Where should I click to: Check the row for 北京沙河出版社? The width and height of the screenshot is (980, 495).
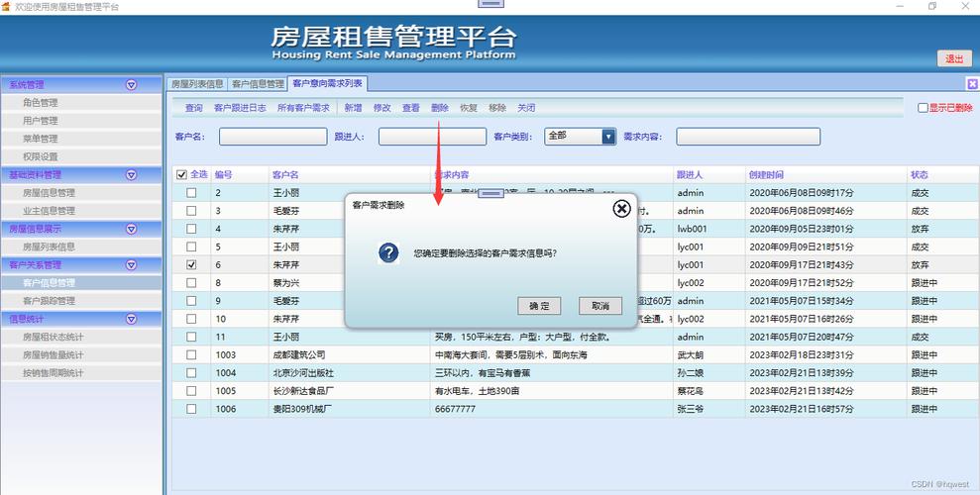coord(191,372)
